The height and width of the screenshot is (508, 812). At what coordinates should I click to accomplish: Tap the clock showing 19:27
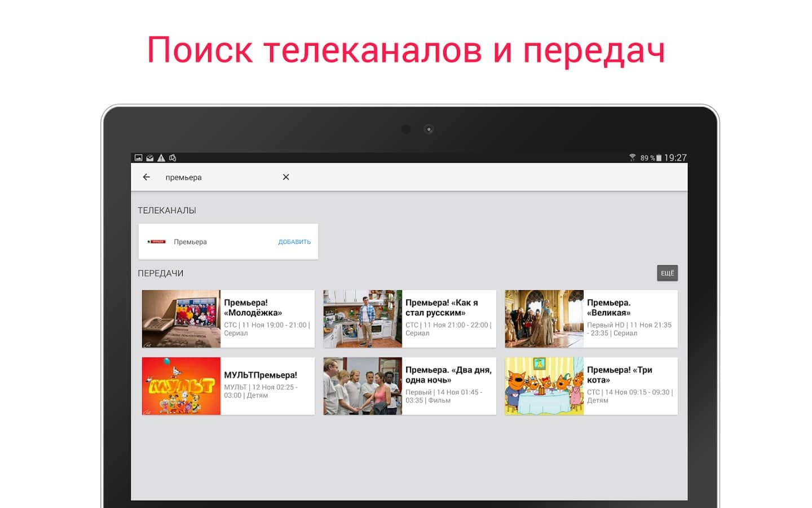pos(675,158)
